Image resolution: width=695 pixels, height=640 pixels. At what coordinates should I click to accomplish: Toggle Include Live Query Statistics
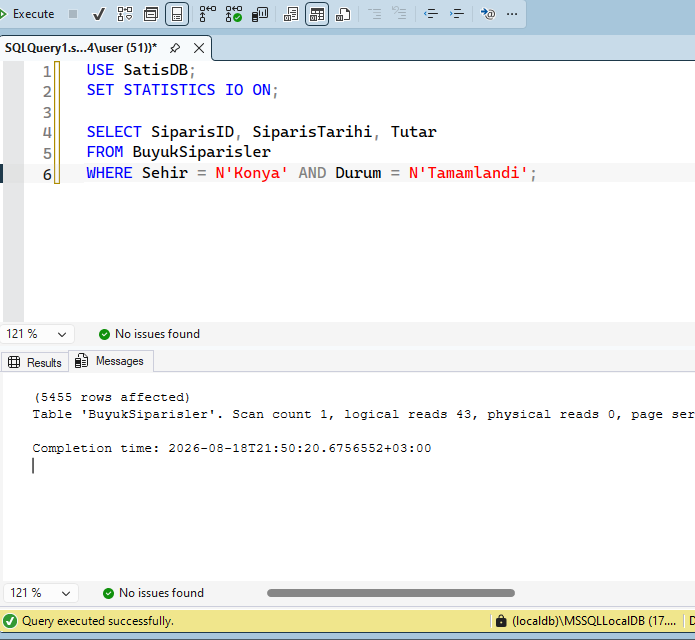(234, 14)
